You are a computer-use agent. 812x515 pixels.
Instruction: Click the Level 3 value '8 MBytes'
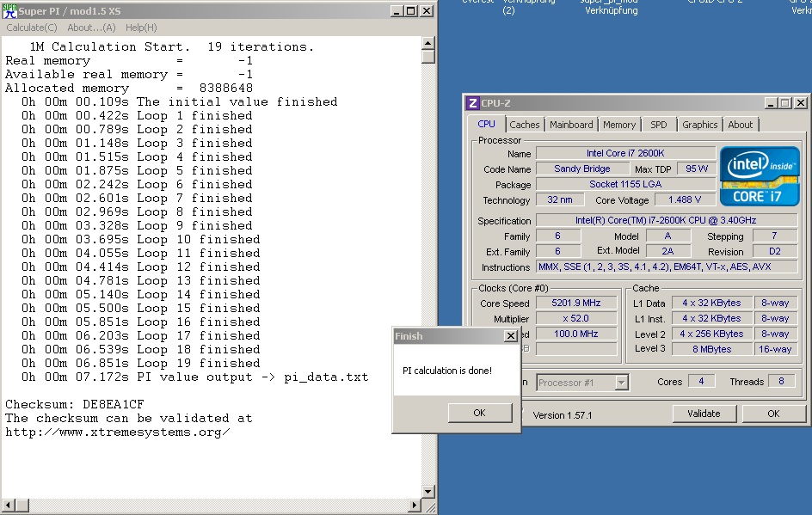point(711,349)
